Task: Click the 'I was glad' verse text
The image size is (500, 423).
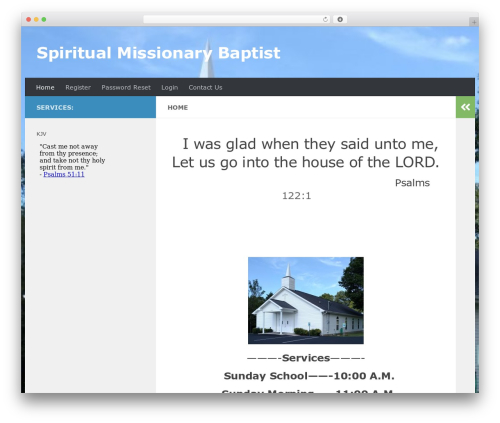Action: click(x=305, y=153)
